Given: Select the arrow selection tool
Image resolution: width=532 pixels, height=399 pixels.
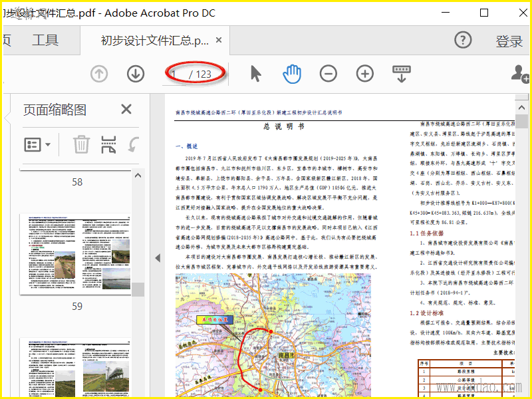Looking at the screenshot, I should [256, 74].
